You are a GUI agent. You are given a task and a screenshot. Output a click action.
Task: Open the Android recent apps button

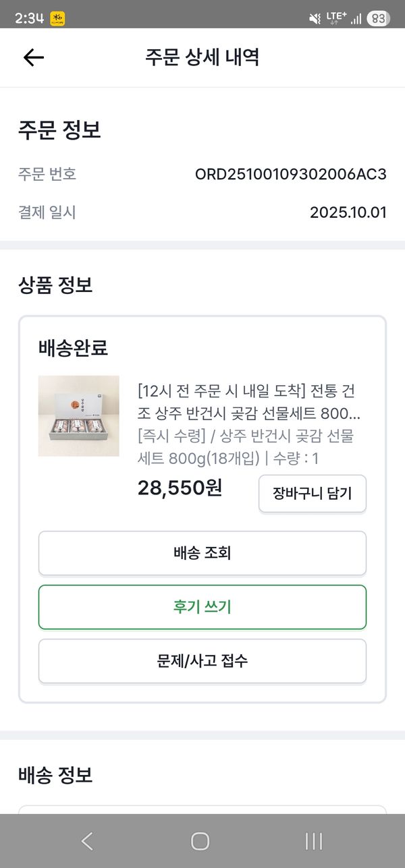click(313, 840)
